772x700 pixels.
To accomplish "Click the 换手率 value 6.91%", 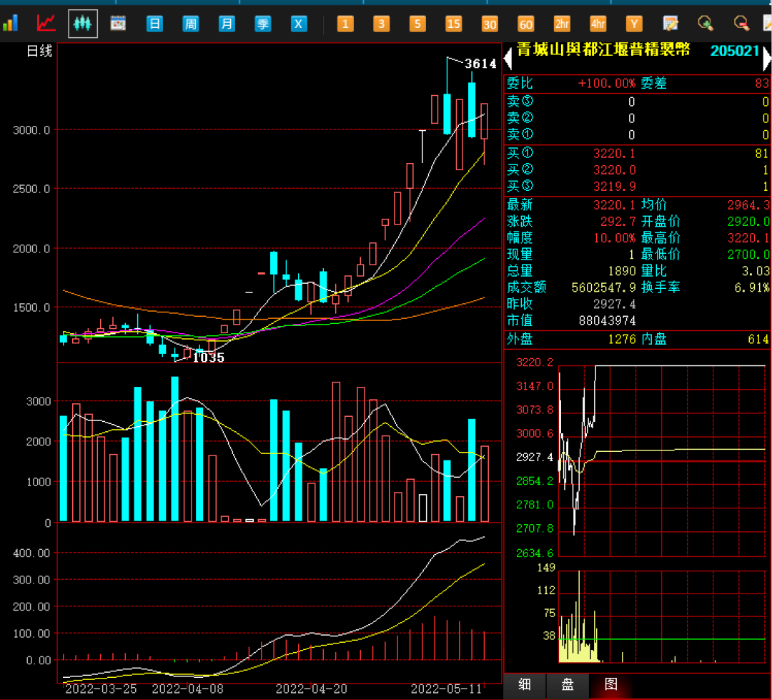I will (752, 287).
